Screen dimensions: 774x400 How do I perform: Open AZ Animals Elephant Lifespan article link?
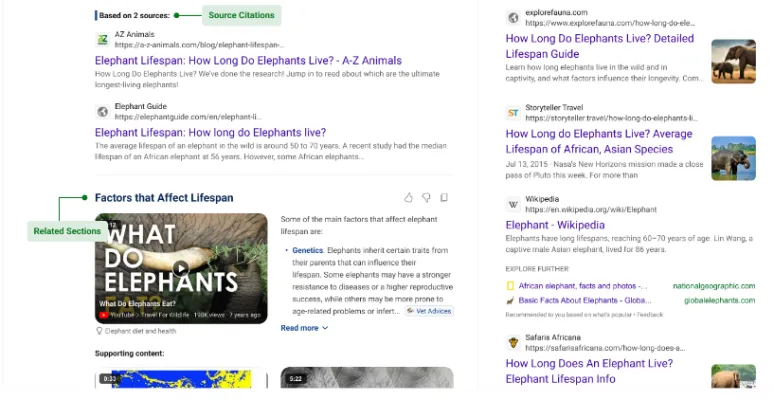(248, 61)
